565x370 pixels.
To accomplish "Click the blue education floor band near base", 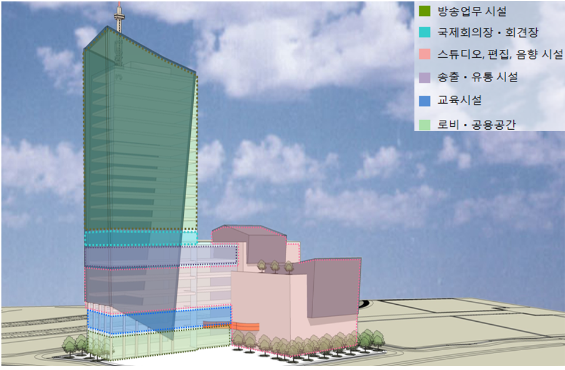I will click(x=159, y=320).
